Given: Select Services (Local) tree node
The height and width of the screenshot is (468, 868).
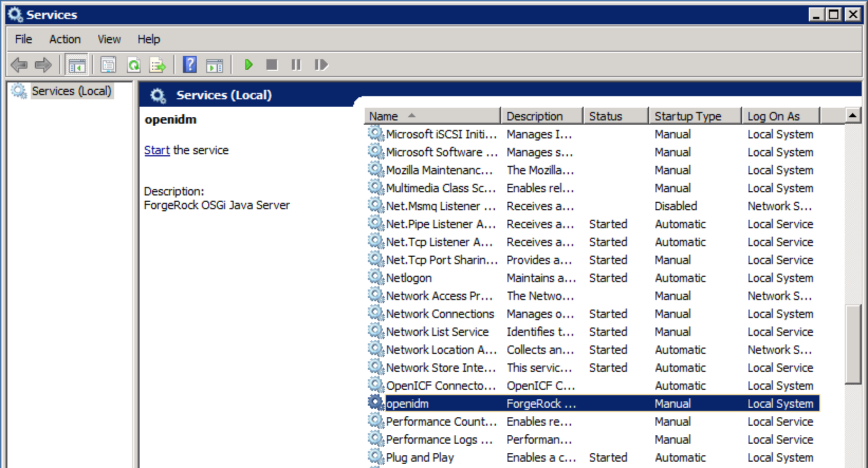Looking at the screenshot, I should [x=71, y=91].
